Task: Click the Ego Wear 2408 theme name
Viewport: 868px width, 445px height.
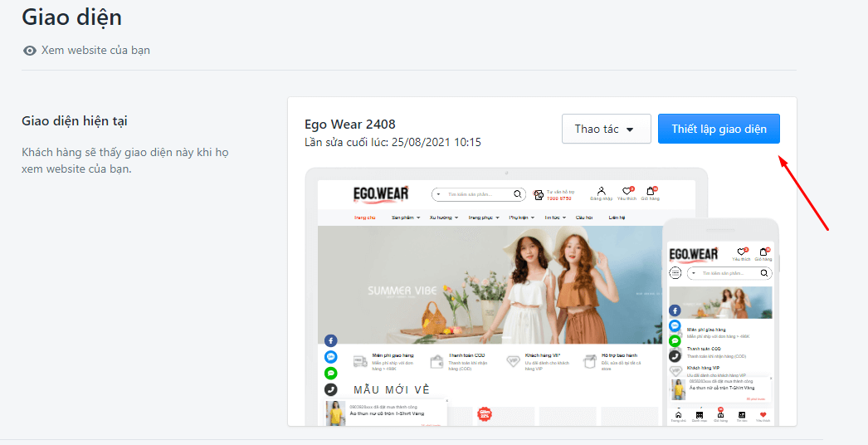Action: [350, 125]
